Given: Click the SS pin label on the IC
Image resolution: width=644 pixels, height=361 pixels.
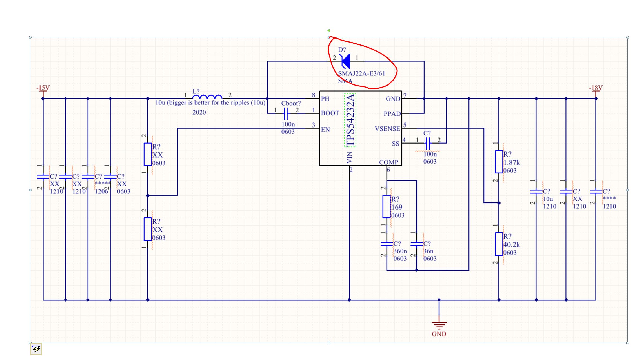Looking at the screenshot, I should 396,144.
